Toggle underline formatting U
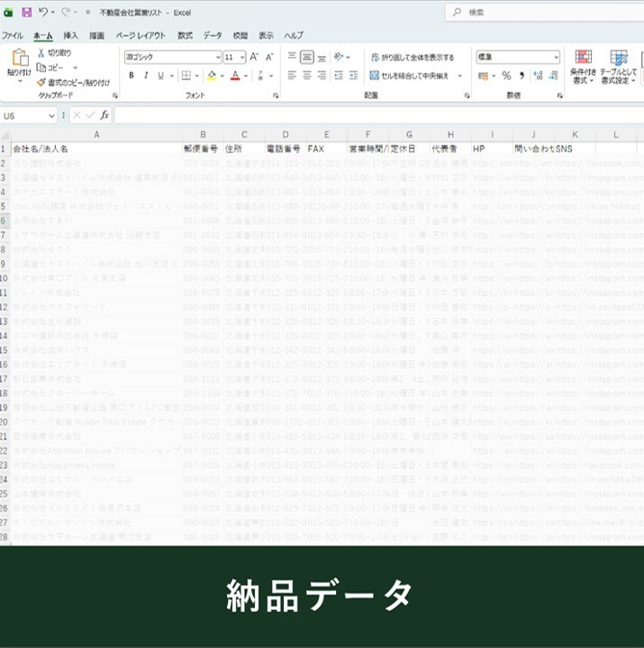This screenshot has height=648, width=644. (x=160, y=76)
